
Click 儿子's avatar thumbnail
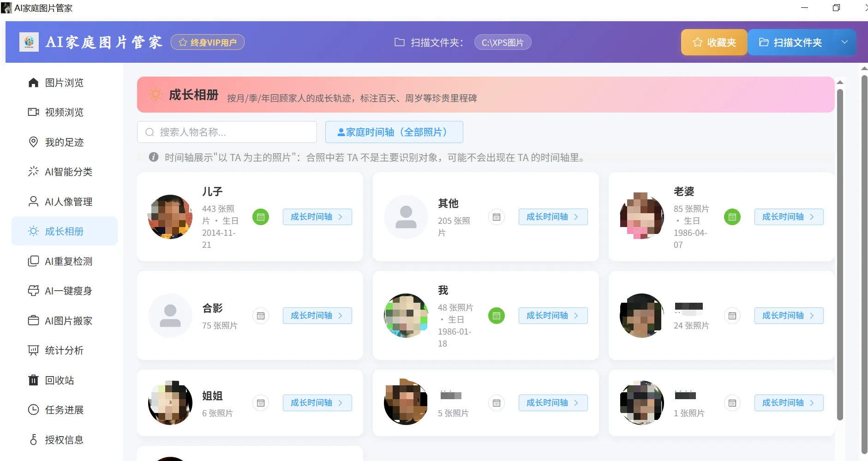(170, 217)
